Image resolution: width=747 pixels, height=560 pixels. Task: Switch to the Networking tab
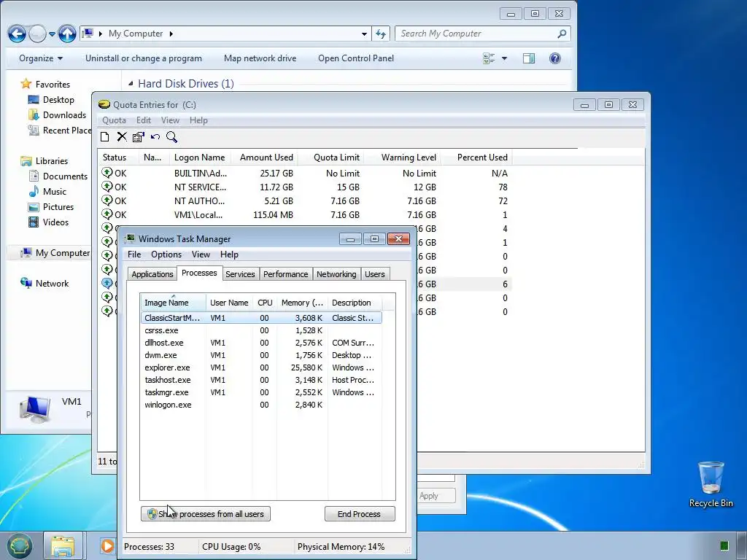click(x=336, y=274)
